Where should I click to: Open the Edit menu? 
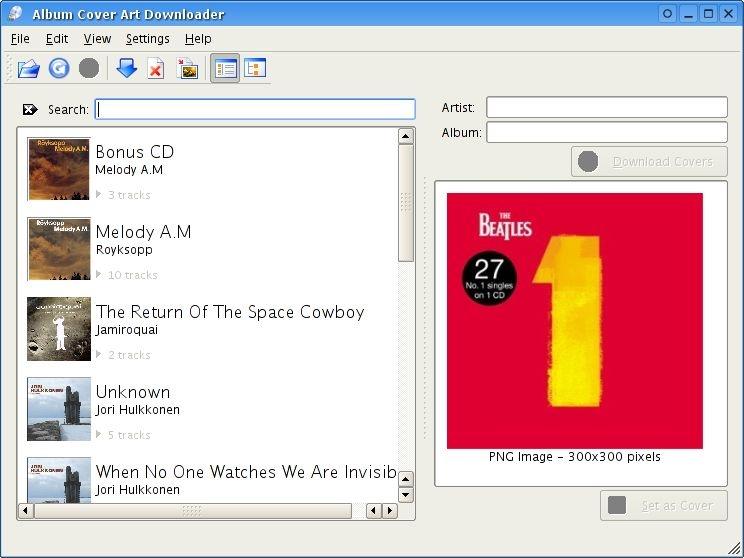[57, 39]
